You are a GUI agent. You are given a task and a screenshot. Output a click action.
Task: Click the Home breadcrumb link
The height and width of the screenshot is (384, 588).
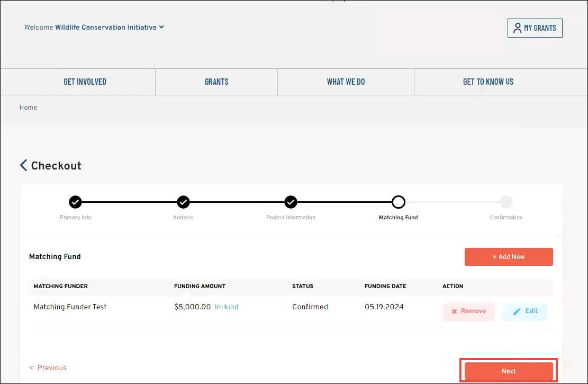point(28,108)
